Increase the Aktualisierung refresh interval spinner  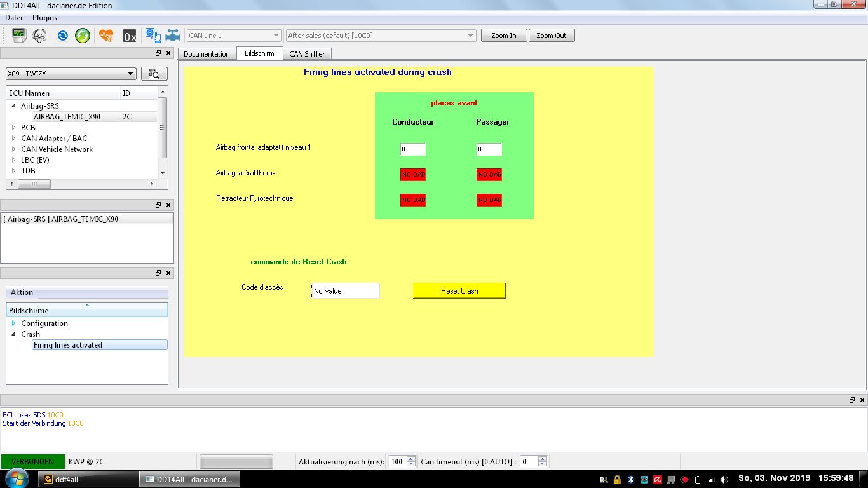[x=411, y=459]
